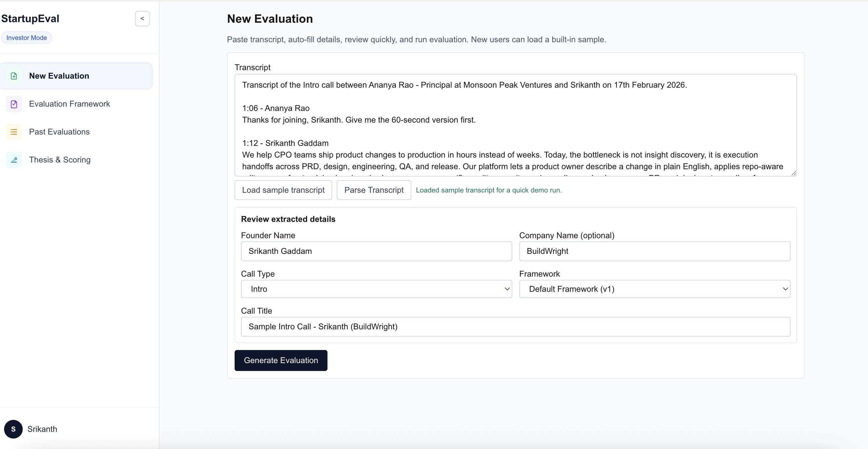Click the Evaluation Framework clipboard icon
The width and height of the screenshot is (868, 449).
14,104
